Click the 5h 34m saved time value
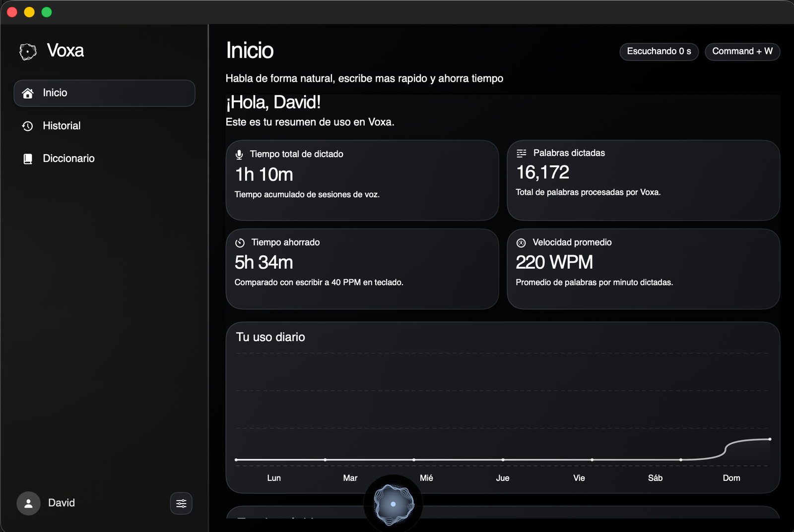This screenshot has height=532, width=794. [x=264, y=262]
